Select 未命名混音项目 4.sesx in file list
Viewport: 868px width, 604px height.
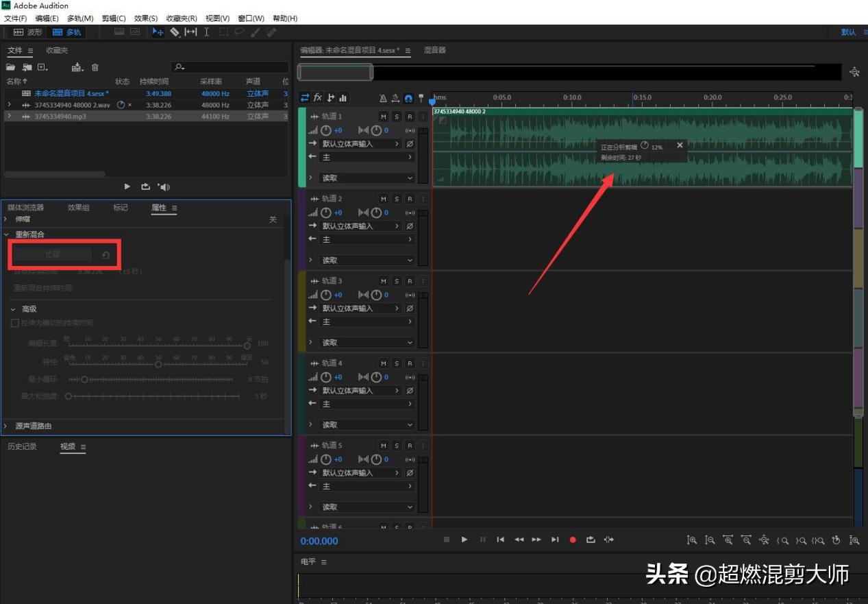[x=71, y=93]
